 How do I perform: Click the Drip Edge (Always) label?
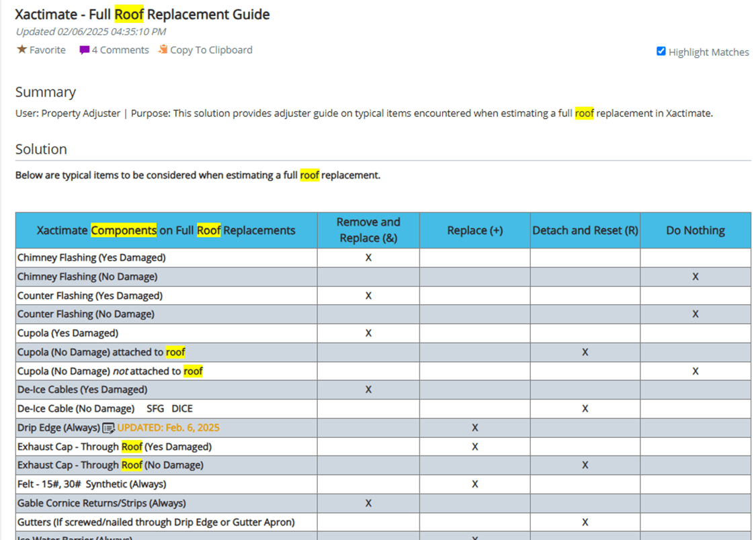pyautogui.click(x=59, y=428)
